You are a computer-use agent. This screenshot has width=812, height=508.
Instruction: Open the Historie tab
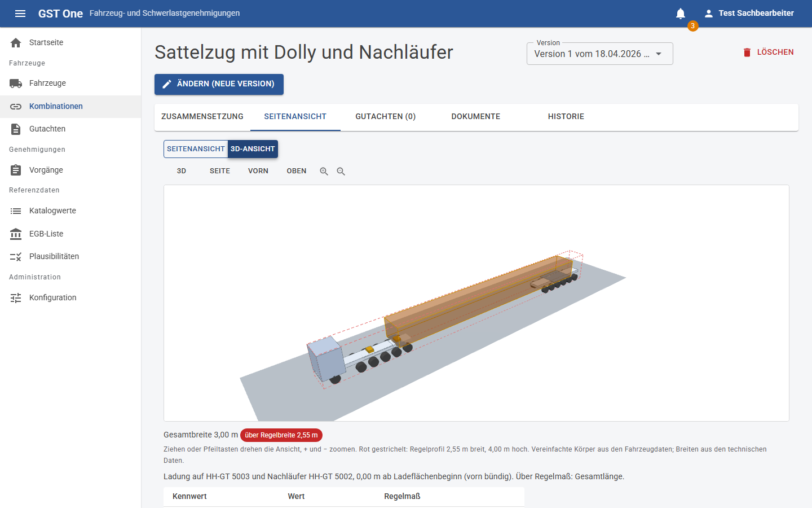[x=566, y=117]
